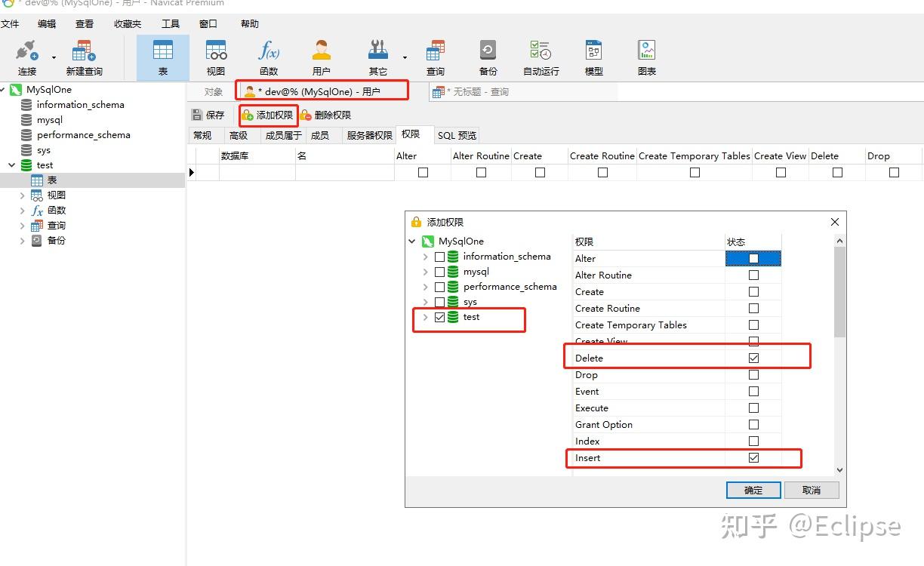Click 取消 button in dialog

[x=812, y=491]
